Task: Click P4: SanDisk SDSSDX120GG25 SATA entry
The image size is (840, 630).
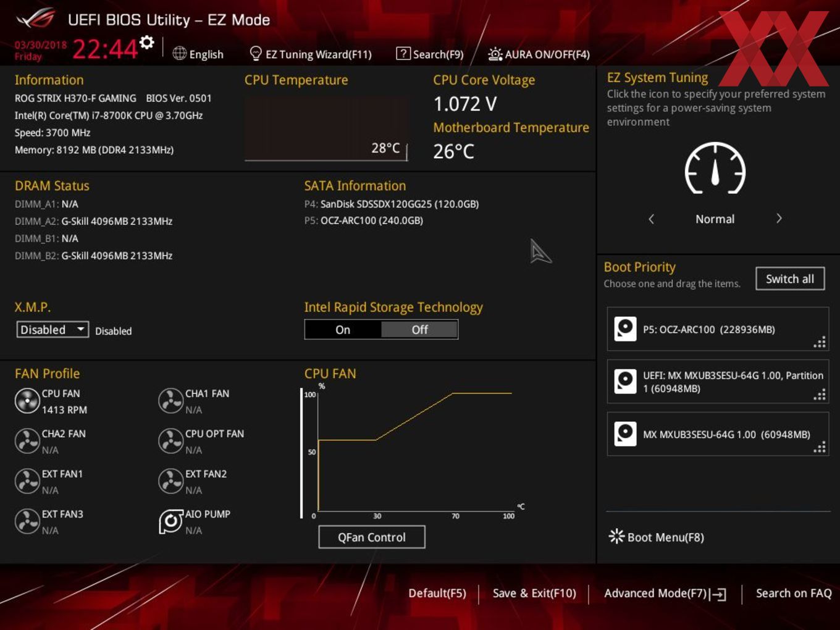Action: coord(392,204)
